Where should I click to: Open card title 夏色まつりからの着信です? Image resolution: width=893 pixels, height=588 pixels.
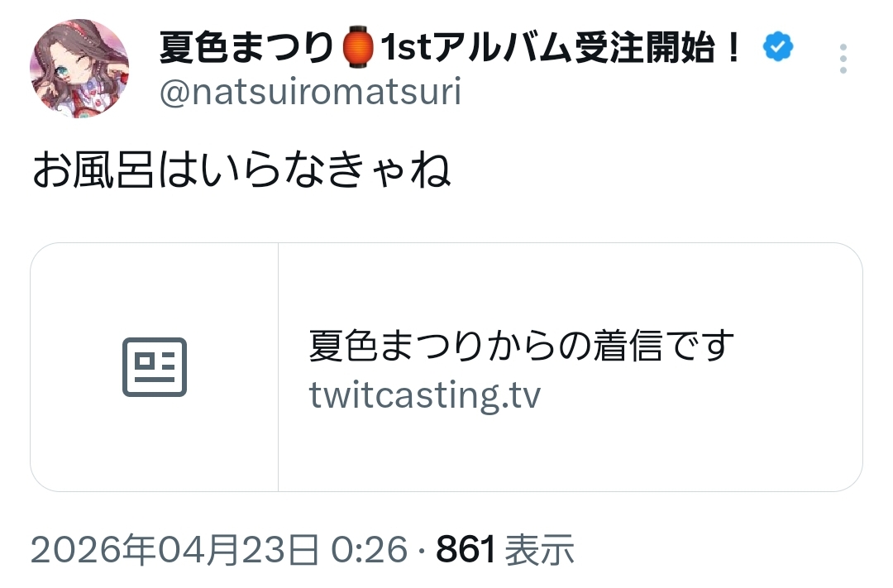(521, 346)
